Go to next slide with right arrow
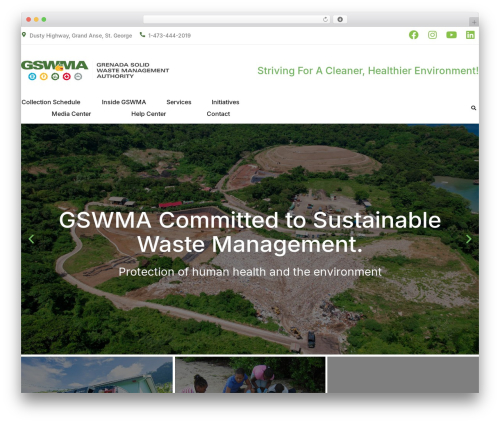Viewport: 500px width, 423px height. (468, 239)
